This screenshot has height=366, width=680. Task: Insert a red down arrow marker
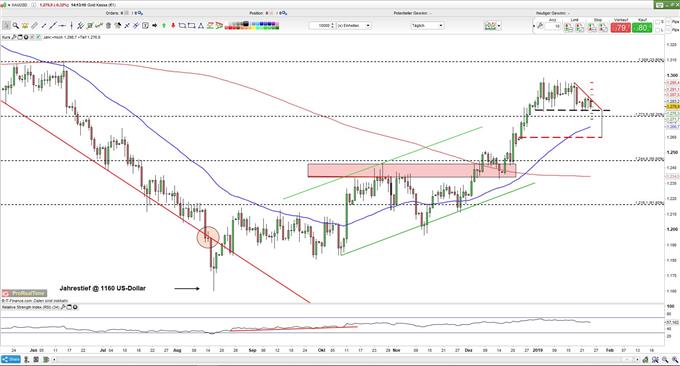point(173,26)
